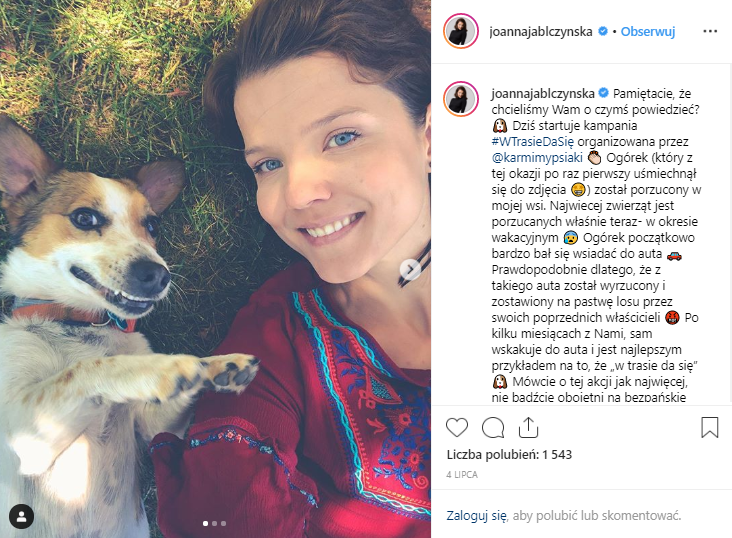This screenshot has height=538, width=732.
Task: Jump to the second carousel dot
Action: pos(214,524)
